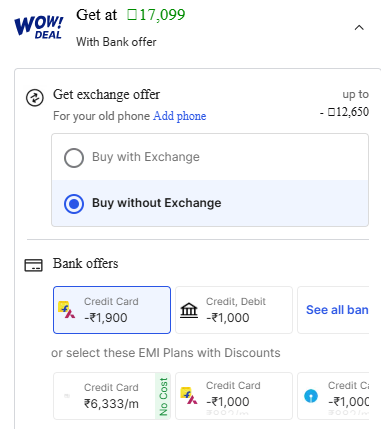Screen dimensions: 381x429
Task: Open See all bank offers link
Action: click(x=337, y=310)
